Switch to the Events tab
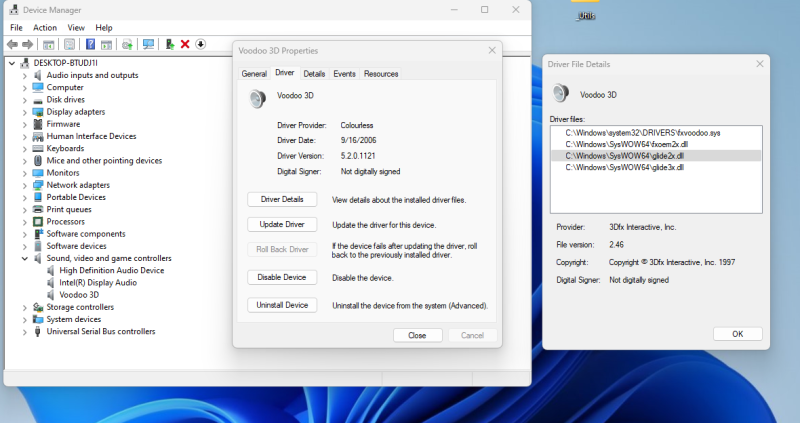This screenshot has width=800, height=423. pyautogui.click(x=344, y=73)
